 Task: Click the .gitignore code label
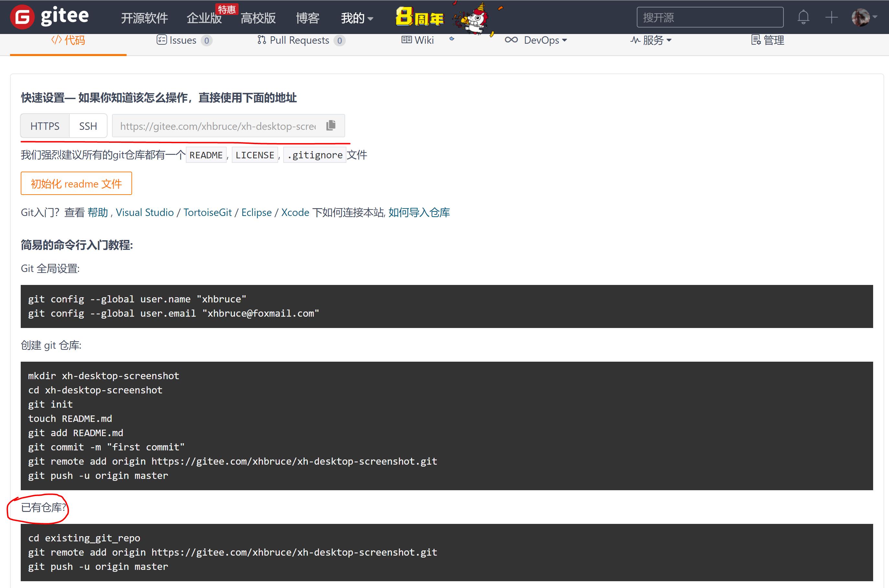[315, 155]
